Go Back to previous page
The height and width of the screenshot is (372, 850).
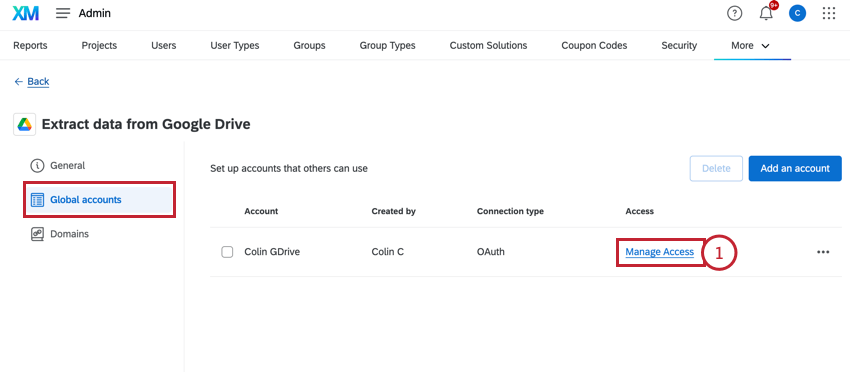[32, 81]
